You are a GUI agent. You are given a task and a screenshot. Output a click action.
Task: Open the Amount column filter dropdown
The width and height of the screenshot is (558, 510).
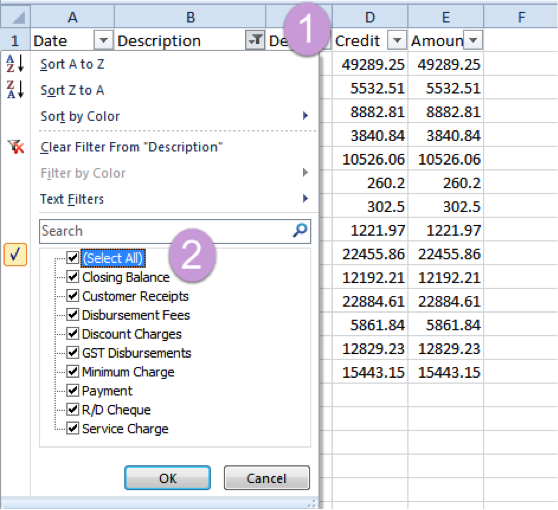coord(473,40)
